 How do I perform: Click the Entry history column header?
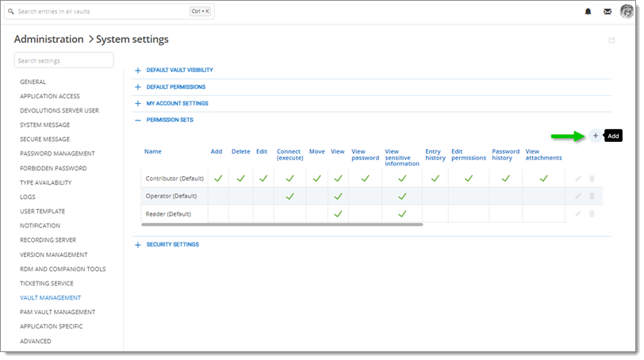[435, 155]
